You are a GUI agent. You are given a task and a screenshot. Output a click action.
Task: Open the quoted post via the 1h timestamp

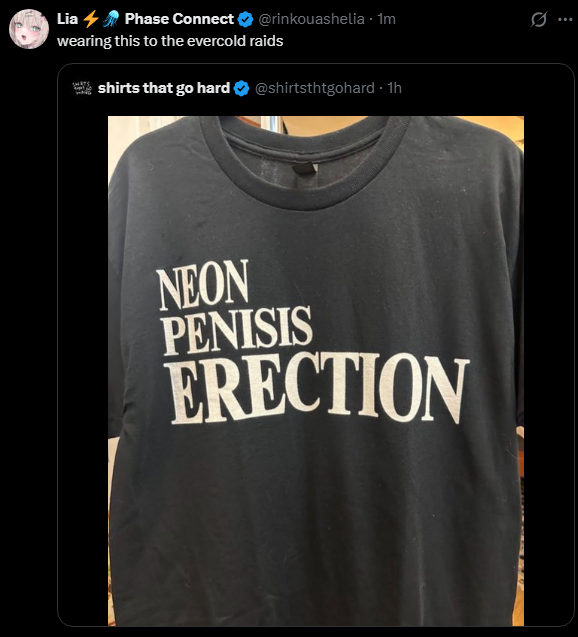pyautogui.click(x=394, y=88)
